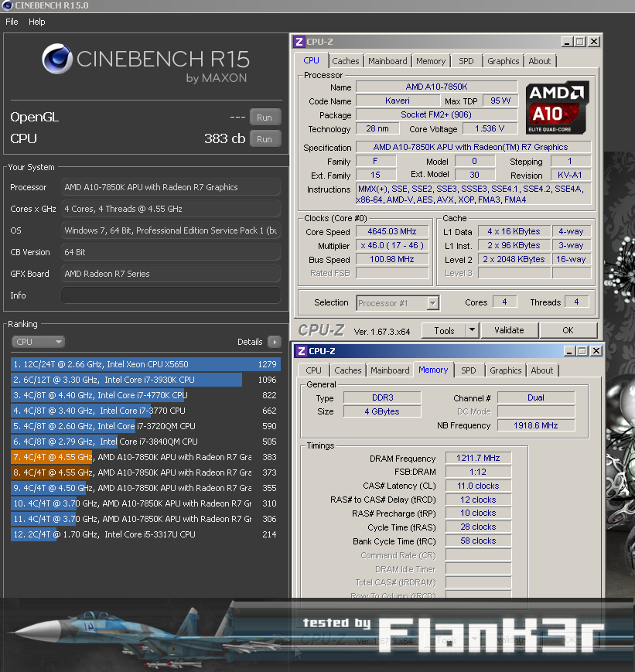Image resolution: width=635 pixels, height=672 pixels.
Task: Select the Intel Xeon X5650 ranking row
Action: pyautogui.click(x=145, y=364)
